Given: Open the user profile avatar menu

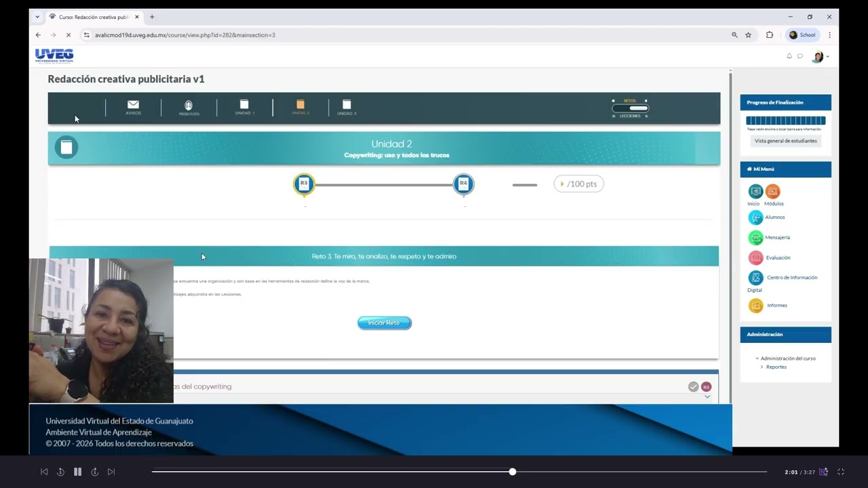Looking at the screenshot, I should point(819,57).
